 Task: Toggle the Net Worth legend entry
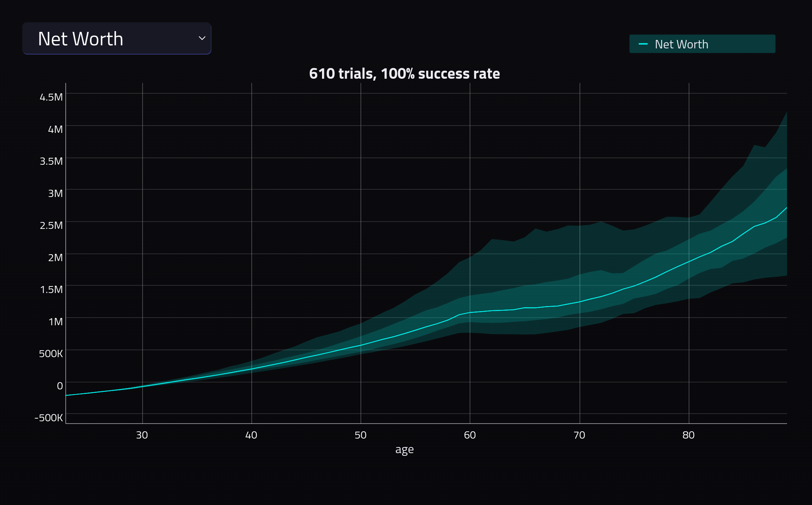tap(702, 44)
